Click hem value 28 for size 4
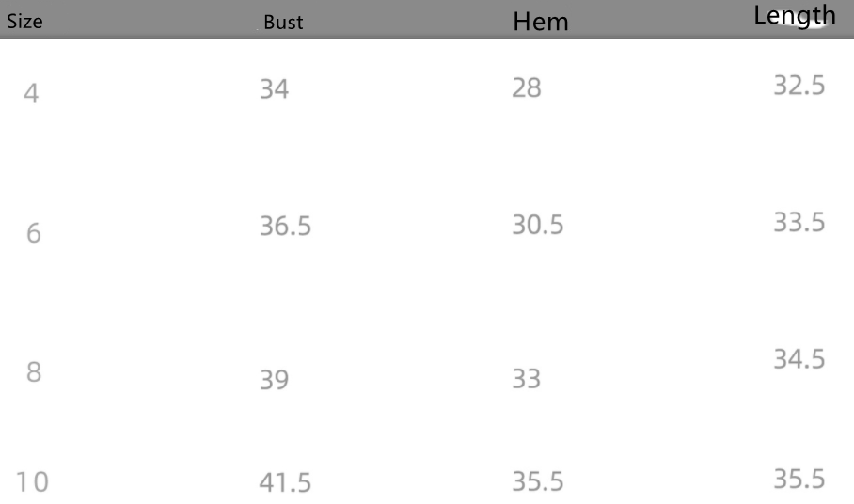Screen dimensions: 854x504 pos(527,89)
